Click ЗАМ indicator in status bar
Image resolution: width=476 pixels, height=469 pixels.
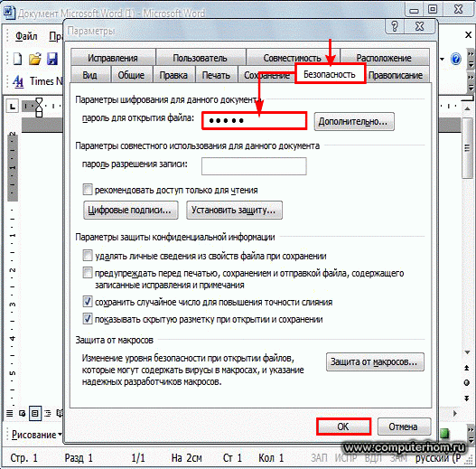coord(398,458)
